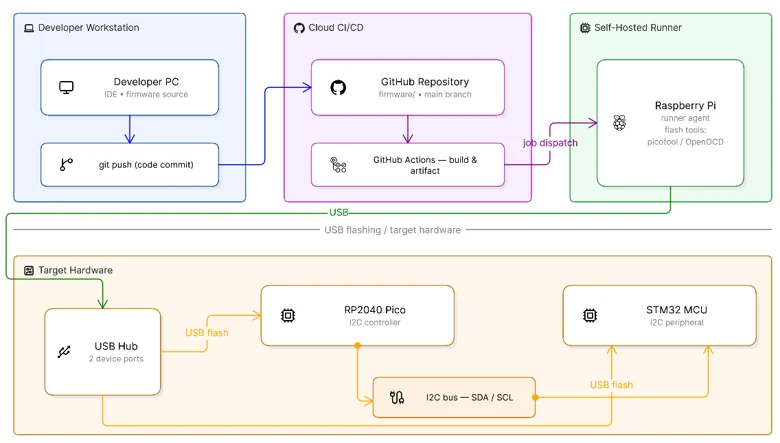
Task: Click the 'Developer Workstation' group title
Action: 89,28
